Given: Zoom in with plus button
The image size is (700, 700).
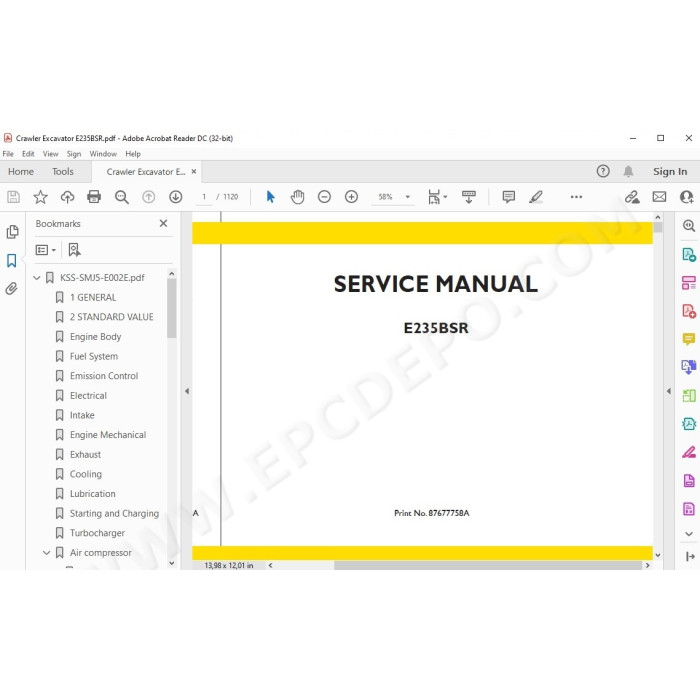Looking at the screenshot, I should tap(351, 197).
